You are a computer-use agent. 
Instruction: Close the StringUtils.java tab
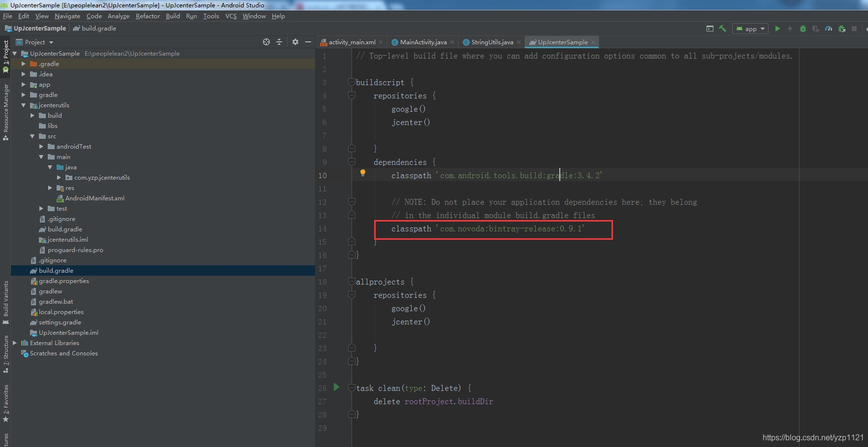pyautogui.click(x=519, y=42)
